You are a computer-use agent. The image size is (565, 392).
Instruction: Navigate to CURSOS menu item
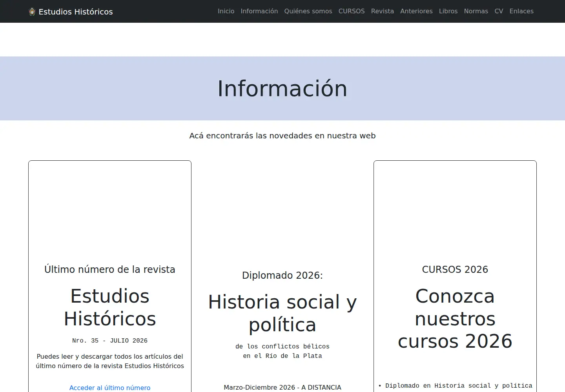[352, 11]
